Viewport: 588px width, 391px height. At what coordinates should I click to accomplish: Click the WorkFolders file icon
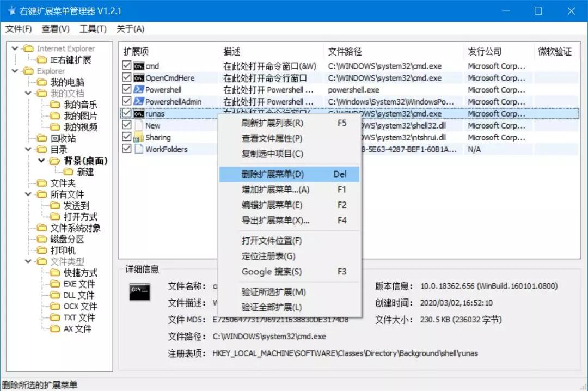(x=139, y=150)
